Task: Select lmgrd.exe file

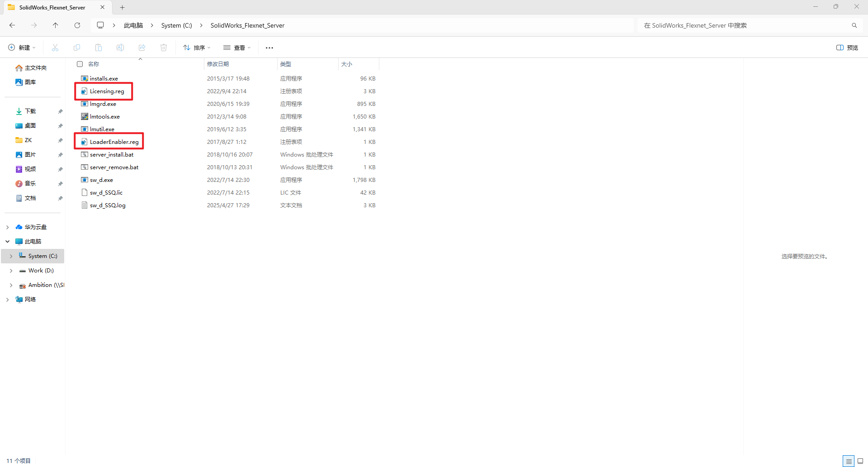Action: tap(103, 104)
